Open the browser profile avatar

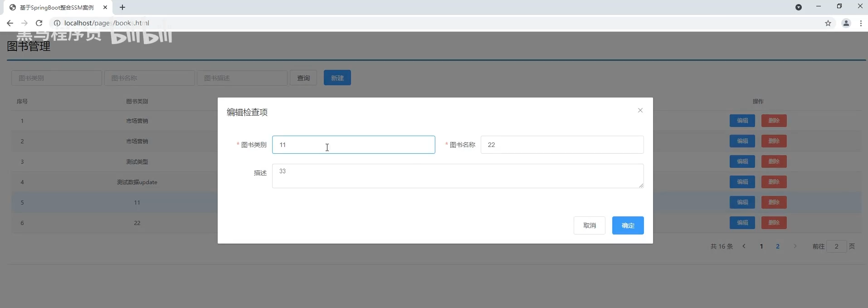click(x=846, y=23)
